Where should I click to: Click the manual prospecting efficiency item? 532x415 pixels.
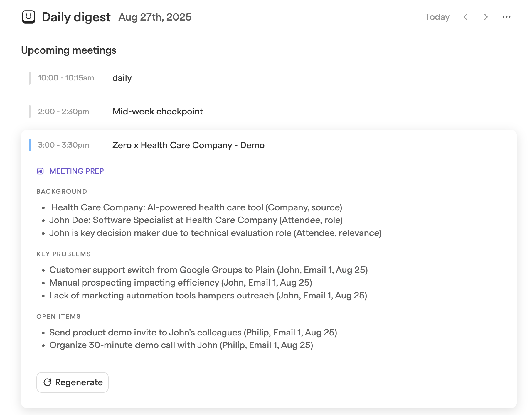181,283
